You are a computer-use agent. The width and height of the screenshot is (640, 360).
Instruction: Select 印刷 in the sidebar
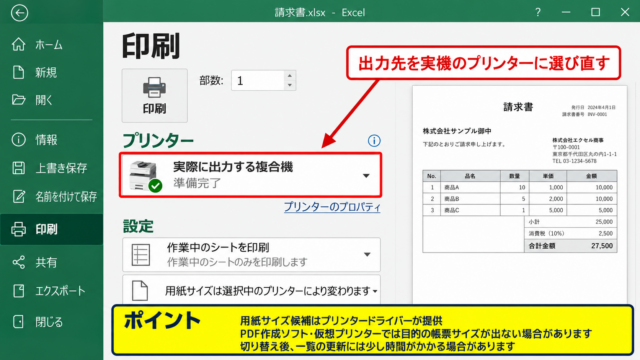click(51, 229)
